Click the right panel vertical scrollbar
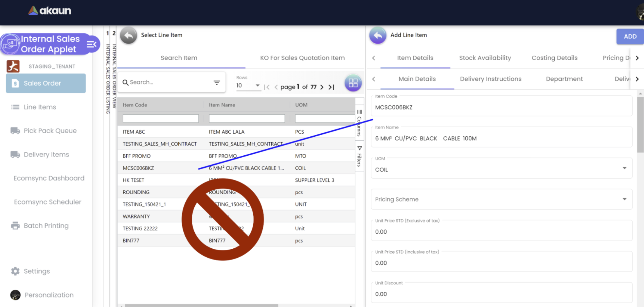Viewport: 644px width, 308px height. point(640,125)
